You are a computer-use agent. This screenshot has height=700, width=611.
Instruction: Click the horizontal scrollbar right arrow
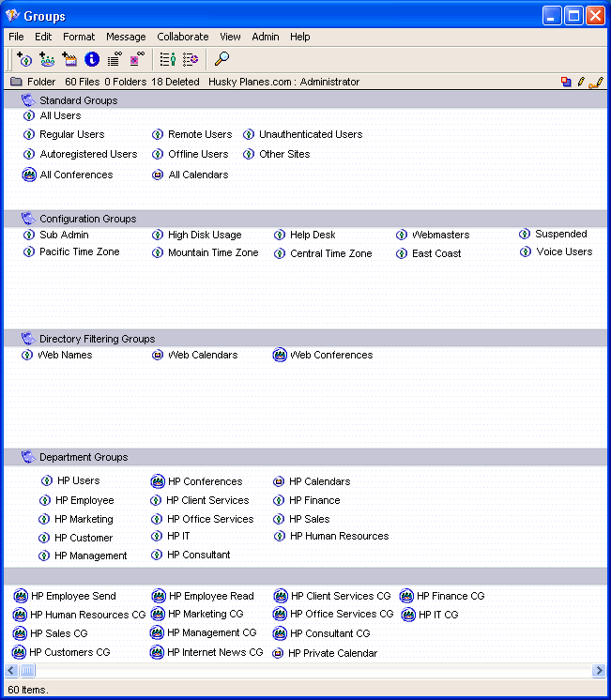(x=599, y=671)
